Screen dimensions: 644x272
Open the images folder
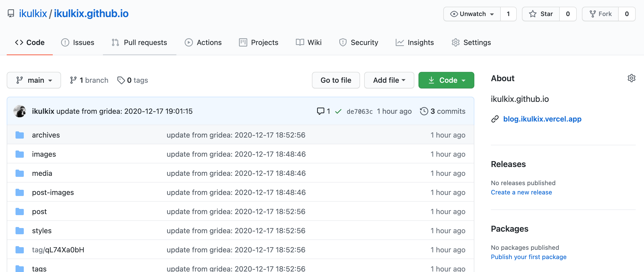(x=44, y=154)
